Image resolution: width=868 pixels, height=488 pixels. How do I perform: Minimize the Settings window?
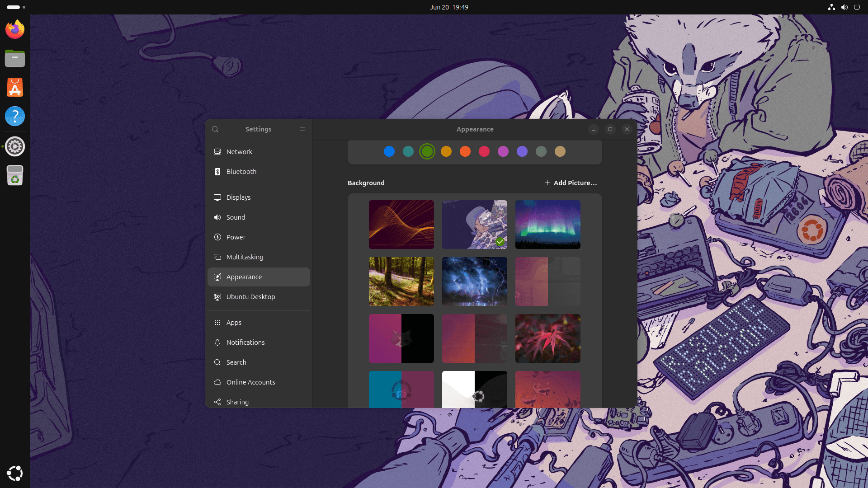click(594, 129)
